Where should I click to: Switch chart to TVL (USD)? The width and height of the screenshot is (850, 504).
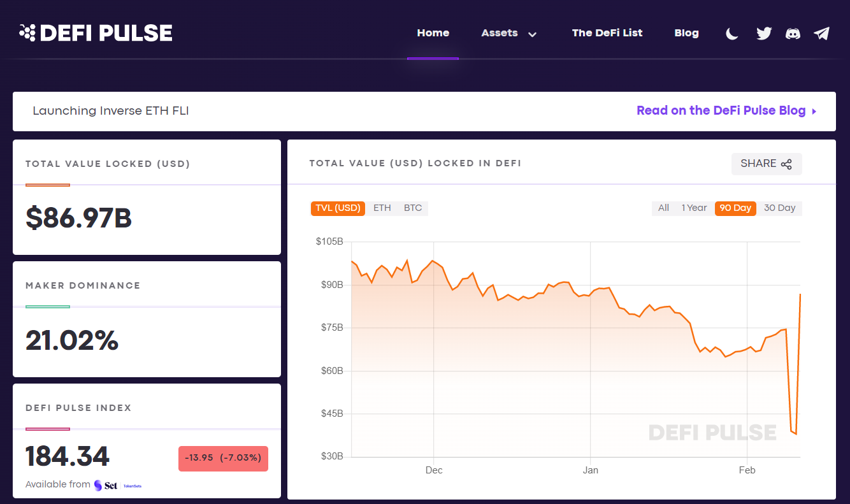338,208
